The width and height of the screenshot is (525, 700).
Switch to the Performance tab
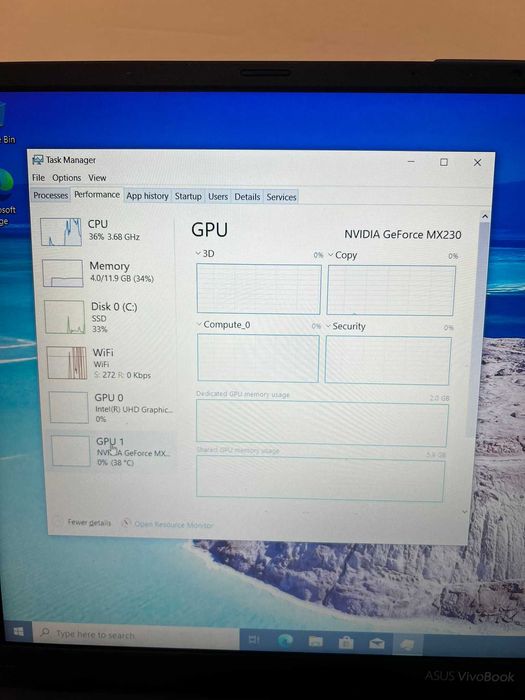pos(97,195)
